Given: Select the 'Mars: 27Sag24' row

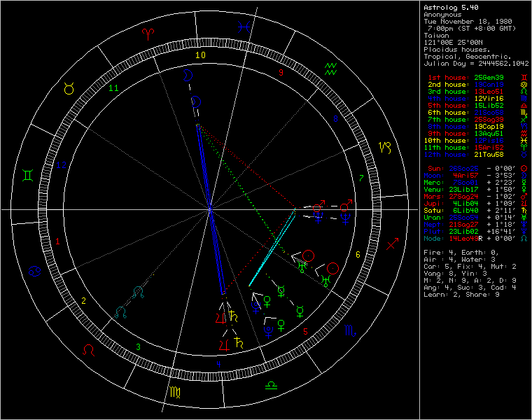Looking at the screenshot, I should pyautogui.click(x=476, y=197).
